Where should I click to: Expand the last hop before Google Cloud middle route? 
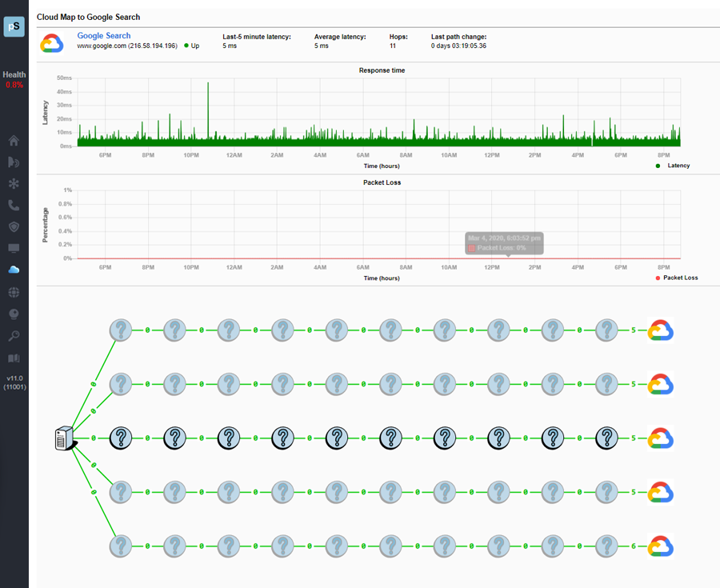[x=606, y=438]
